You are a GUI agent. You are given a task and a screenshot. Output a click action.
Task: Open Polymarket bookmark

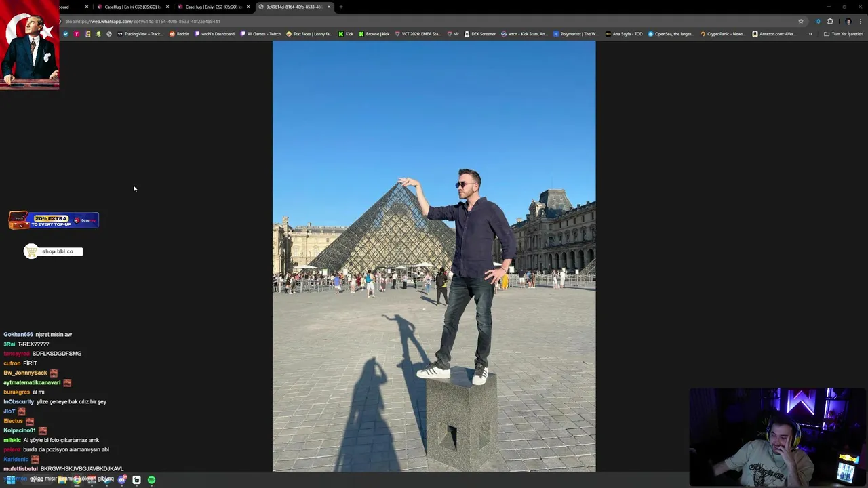[x=576, y=34]
